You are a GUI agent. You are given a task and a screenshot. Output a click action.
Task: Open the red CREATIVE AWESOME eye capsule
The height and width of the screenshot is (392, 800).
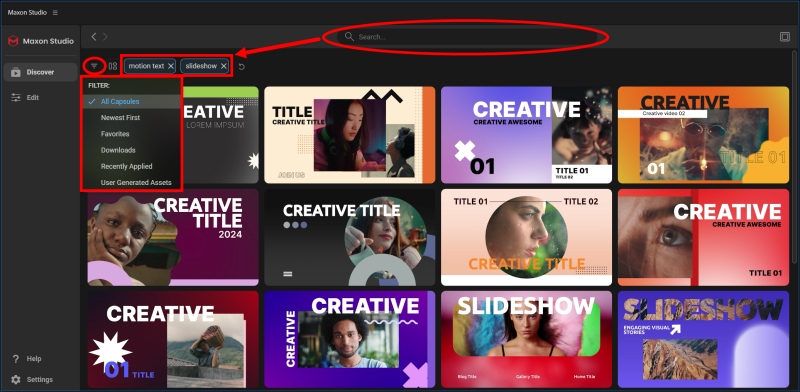(x=703, y=237)
